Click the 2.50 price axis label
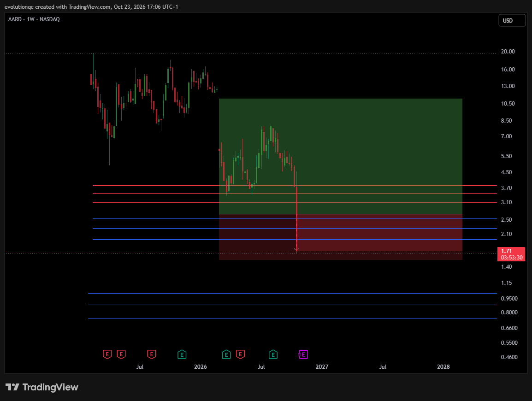The width and height of the screenshot is (532, 401). pos(506,220)
